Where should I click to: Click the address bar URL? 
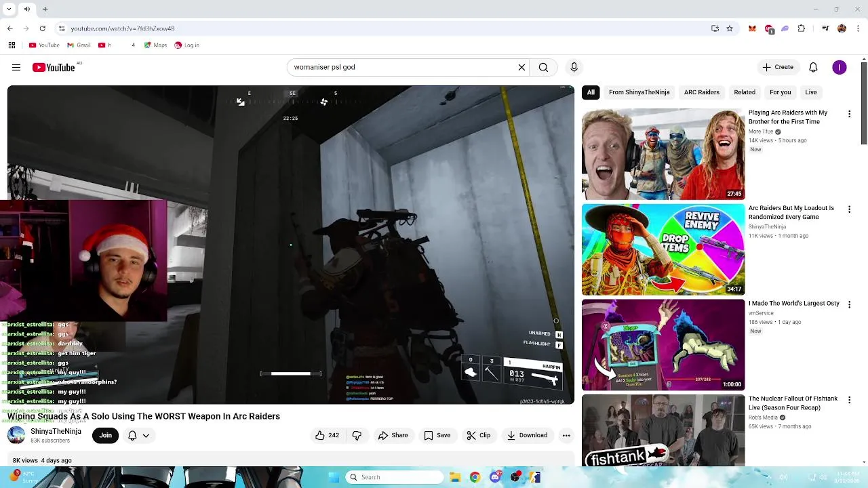pos(123,28)
